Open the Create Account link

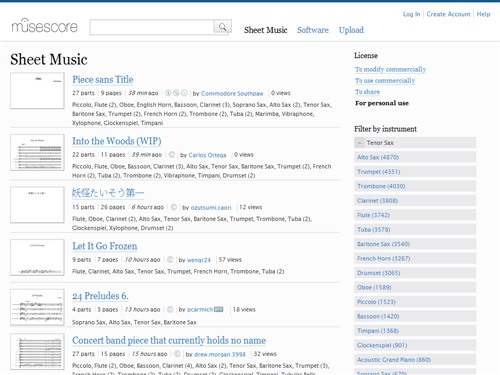pyautogui.click(x=448, y=14)
